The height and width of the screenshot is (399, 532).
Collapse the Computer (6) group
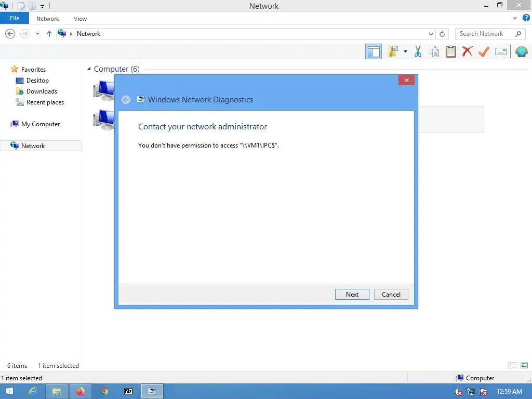[x=89, y=69]
